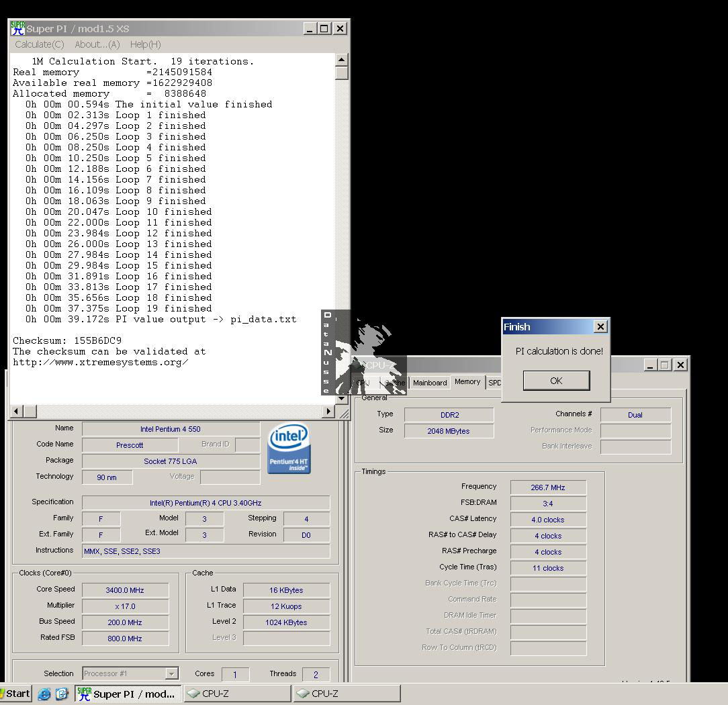Click the '266.7 MHz' memory frequency value
This screenshot has height=705, width=728.
[548, 487]
